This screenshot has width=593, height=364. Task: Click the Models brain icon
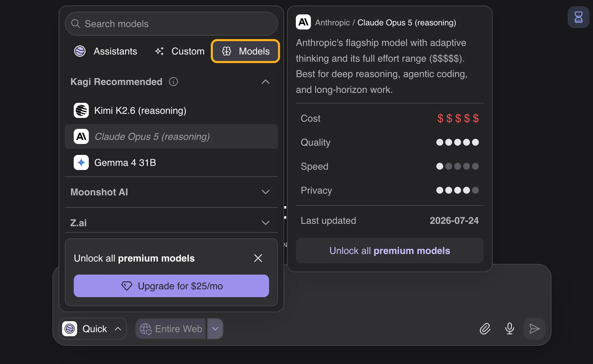tap(227, 51)
